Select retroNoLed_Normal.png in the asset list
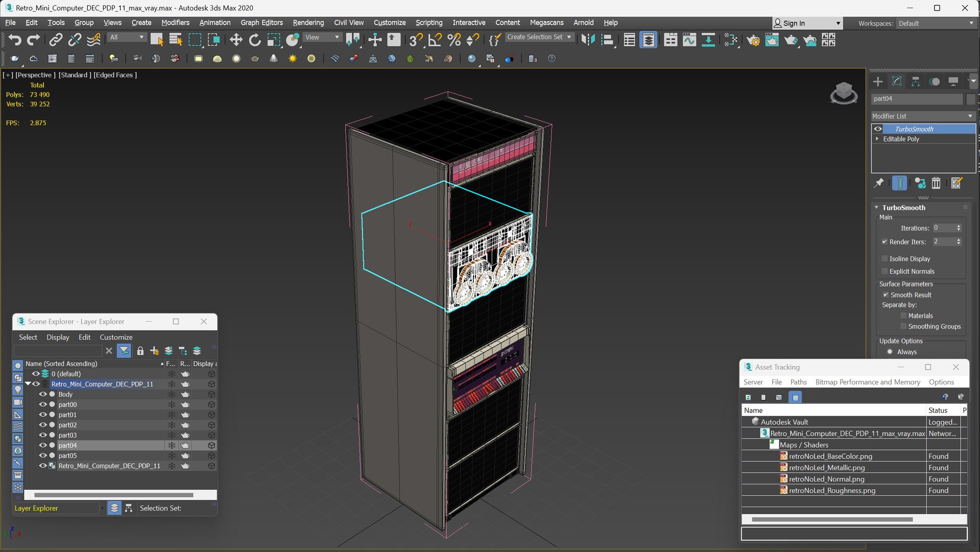The width and height of the screenshot is (980, 552). [826, 479]
